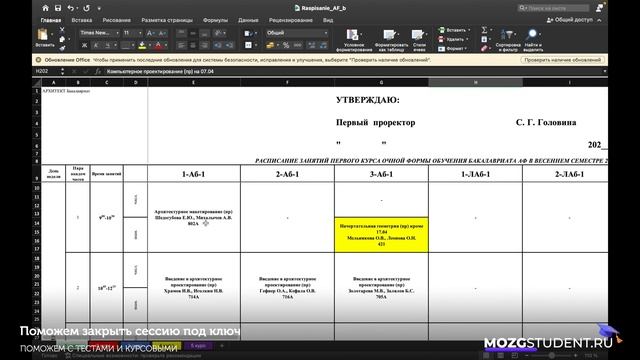Click the Clear eraser icon
640x360 pixels.
click(484, 49)
